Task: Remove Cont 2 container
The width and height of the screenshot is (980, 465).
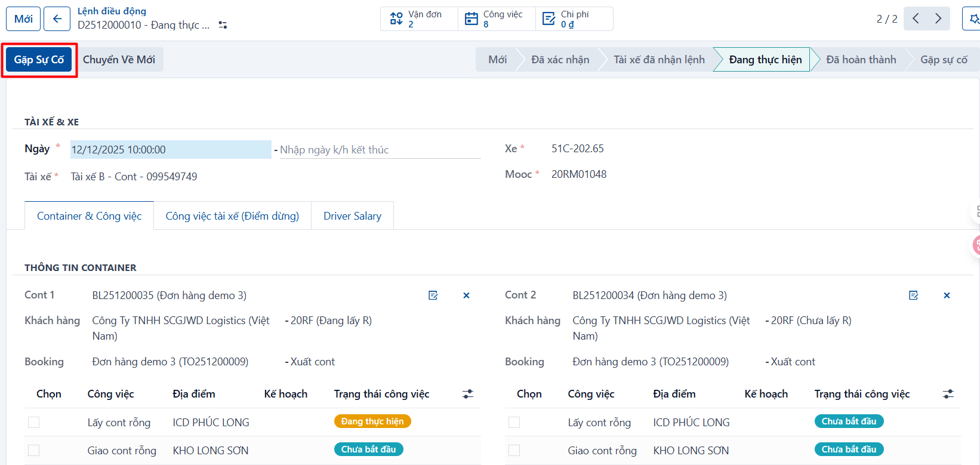Action: pyautogui.click(x=947, y=295)
